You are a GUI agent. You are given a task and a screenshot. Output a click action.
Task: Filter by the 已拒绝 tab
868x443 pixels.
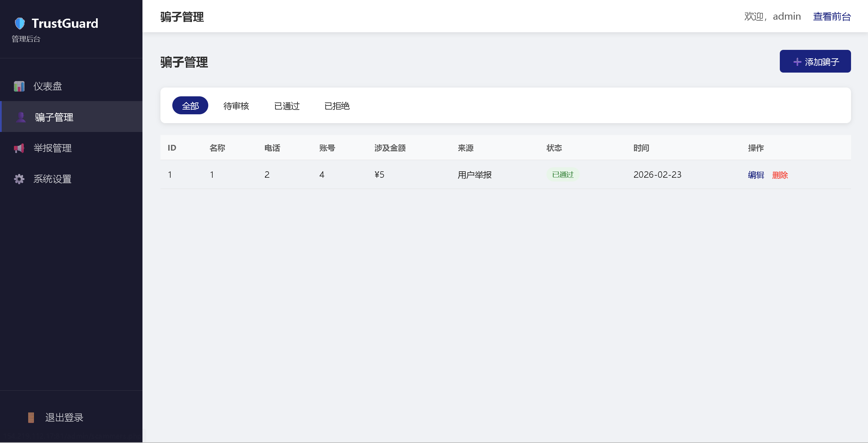(337, 106)
